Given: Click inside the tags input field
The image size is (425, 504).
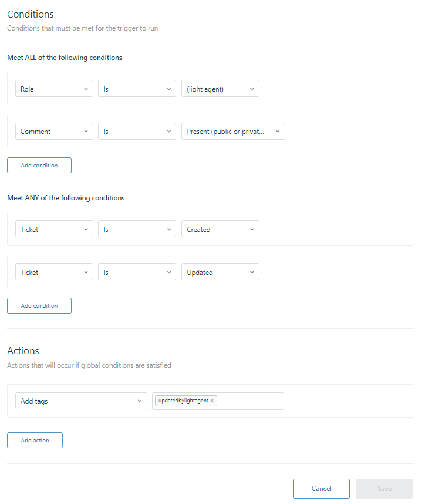Looking at the screenshot, I should tap(249, 401).
